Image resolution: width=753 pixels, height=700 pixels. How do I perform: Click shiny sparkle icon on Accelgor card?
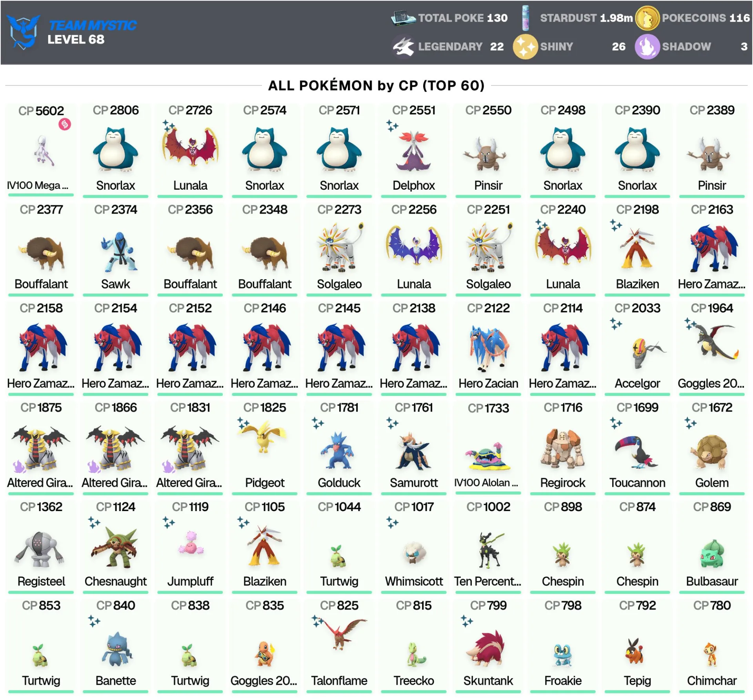click(x=616, y=324)
